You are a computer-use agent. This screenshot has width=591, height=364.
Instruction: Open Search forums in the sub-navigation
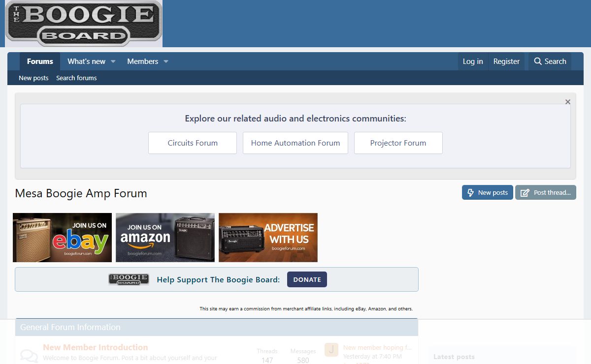pos(76,78)
